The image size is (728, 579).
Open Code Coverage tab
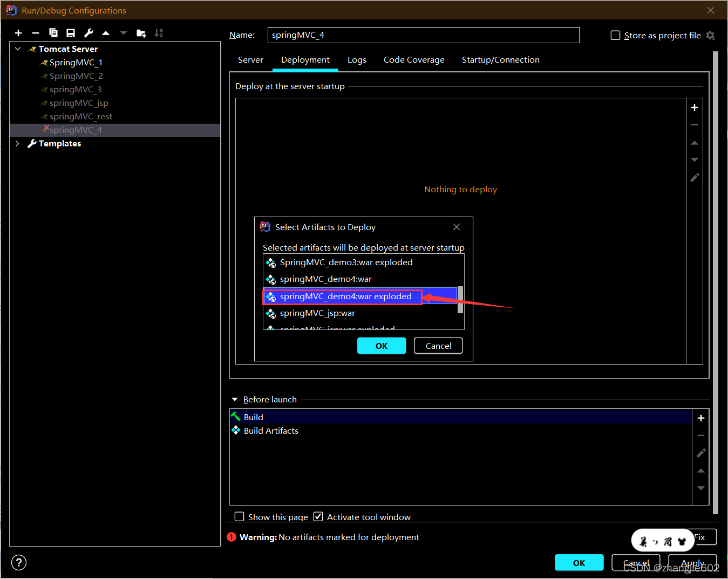414,60
